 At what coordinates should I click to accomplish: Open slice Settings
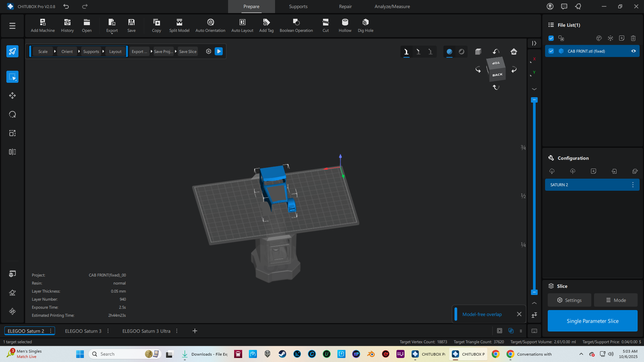569,300
